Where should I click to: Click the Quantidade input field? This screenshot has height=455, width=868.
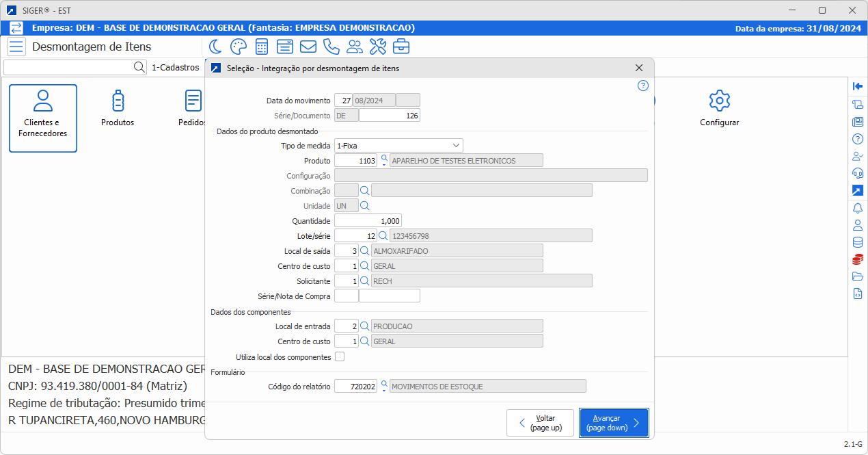tap(368, 221)
